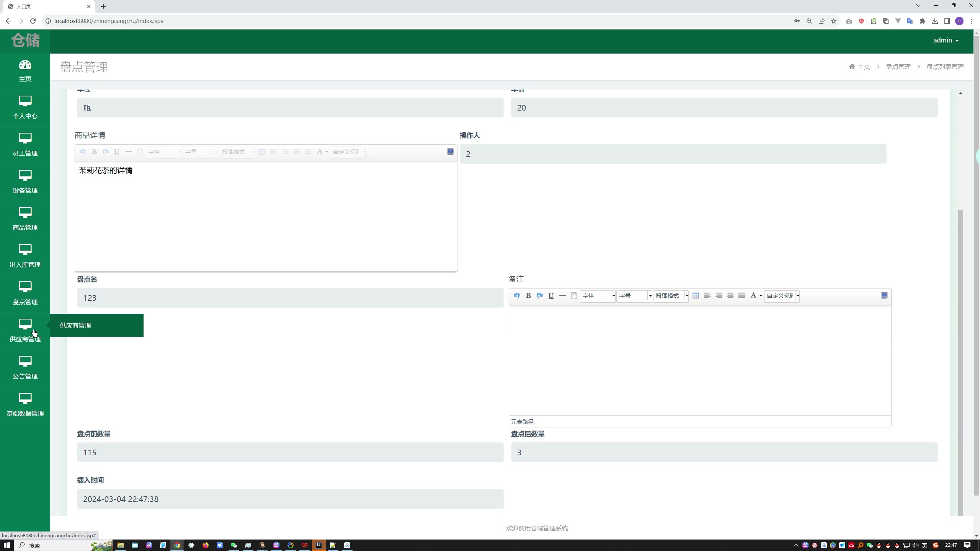Open File Explorer from taskbar
Viewport: 980px width, 551px height.
point(121,545)
